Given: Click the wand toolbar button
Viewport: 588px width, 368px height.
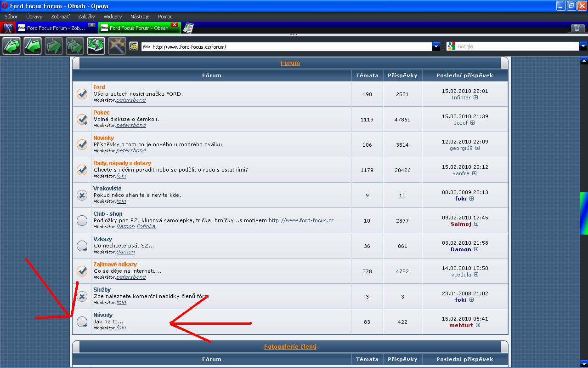Looking at the screenshot, I should coord(117,46).
